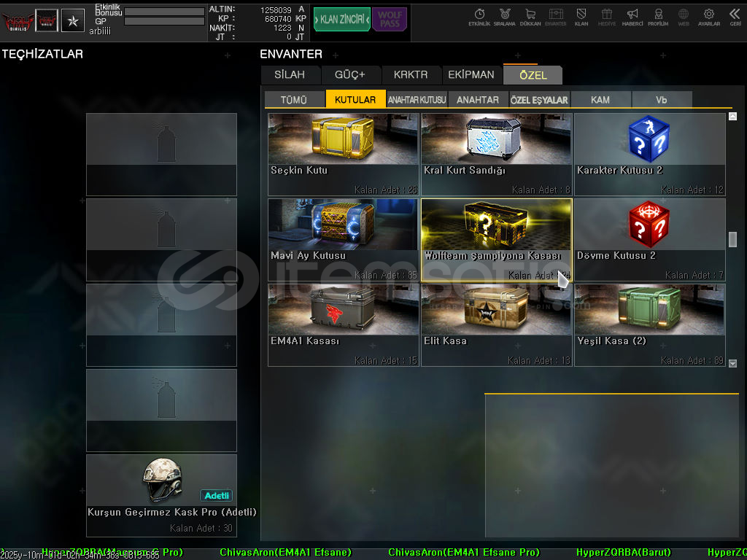This screenshot has width=747, height=560.
Task: Click the WOLF PASS button
Action: coord(390,20)
